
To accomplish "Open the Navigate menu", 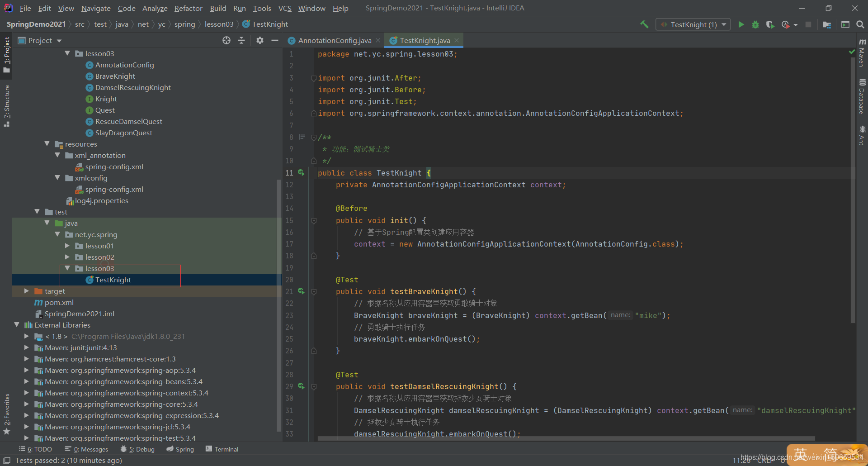I will click(x=96, y=8).
